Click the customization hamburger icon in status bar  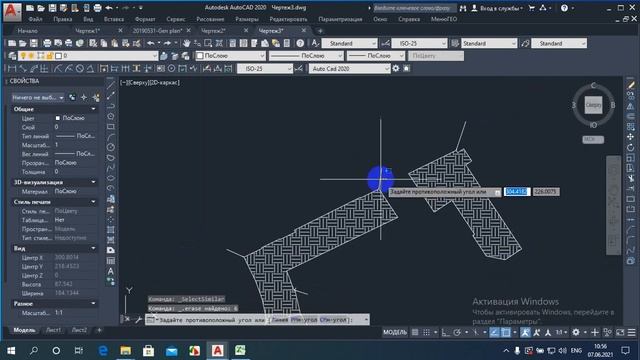coord(631,333)
